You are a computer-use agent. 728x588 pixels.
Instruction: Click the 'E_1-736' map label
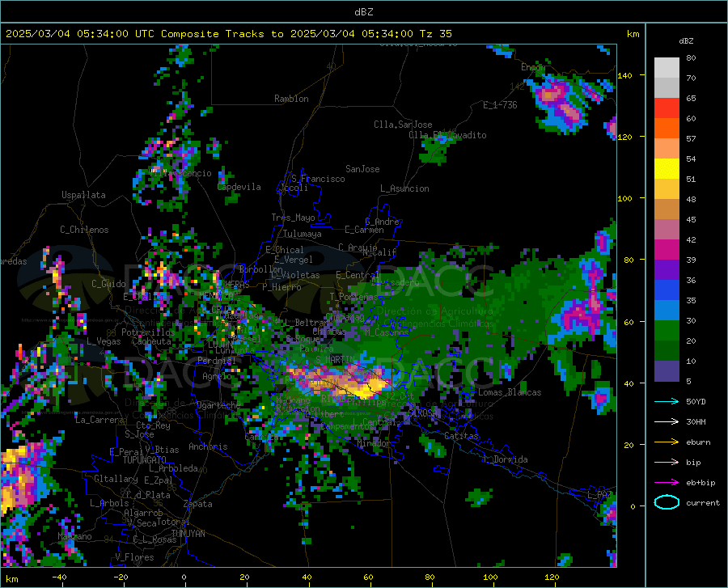click(x=500, y=105)
